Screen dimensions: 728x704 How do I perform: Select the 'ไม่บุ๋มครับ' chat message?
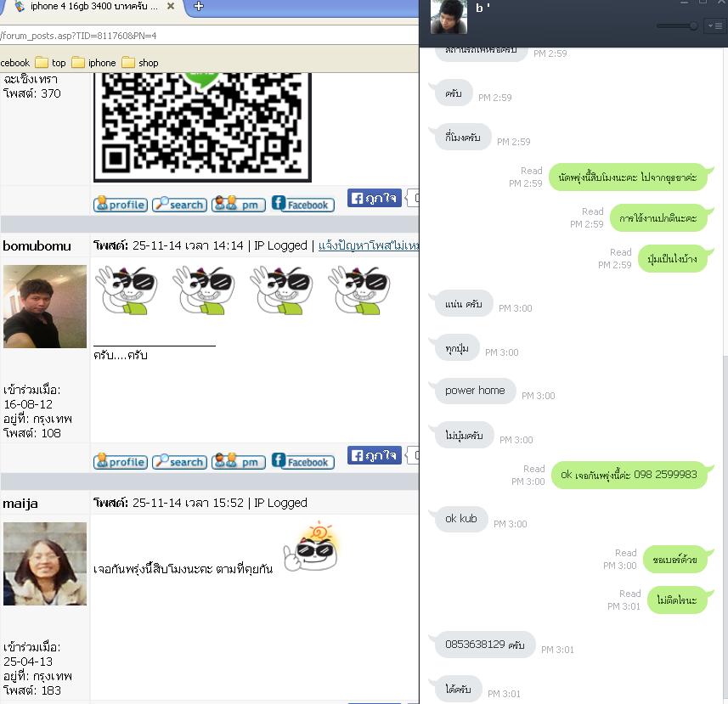(x=464, y=436)
